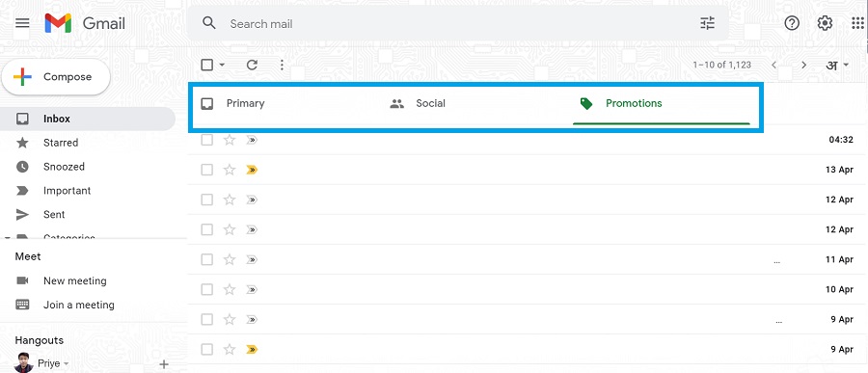Click the Compose button
The height and width of the screenshot is (373, 868).
(56, 77)
